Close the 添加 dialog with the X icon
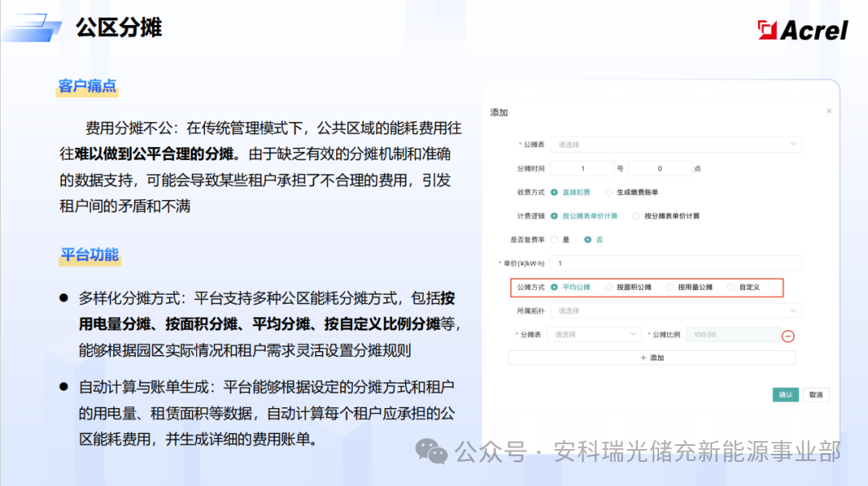868x486 pixels. 829,111
